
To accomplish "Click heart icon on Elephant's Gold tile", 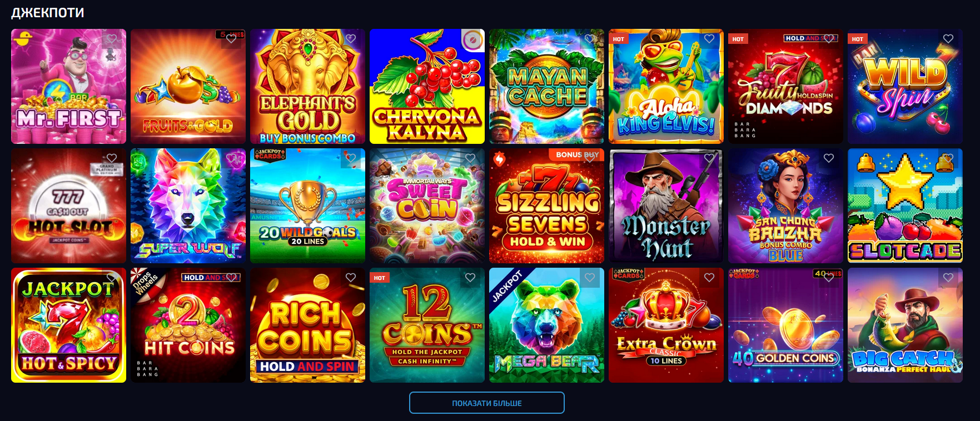I will tap(351, 39).
